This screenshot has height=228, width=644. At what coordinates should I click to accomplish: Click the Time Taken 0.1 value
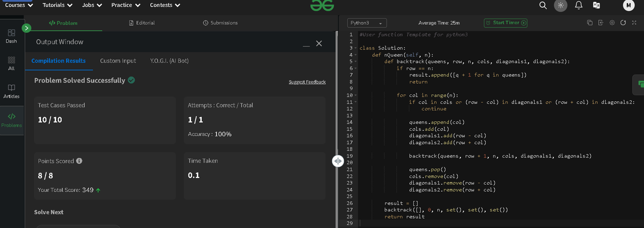(194, 176)
